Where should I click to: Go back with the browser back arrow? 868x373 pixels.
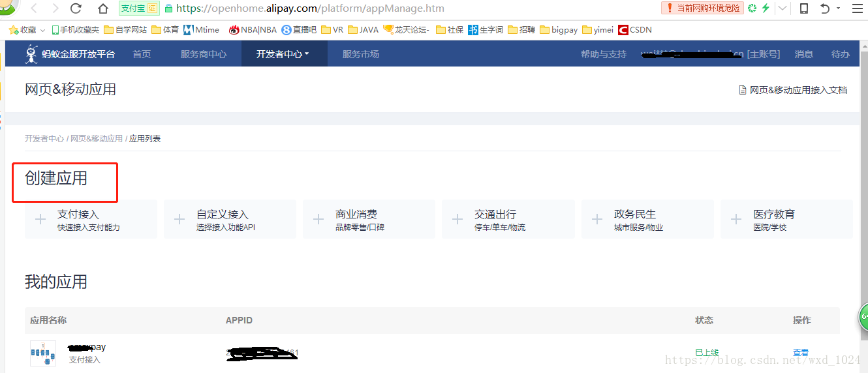(34, 8)
